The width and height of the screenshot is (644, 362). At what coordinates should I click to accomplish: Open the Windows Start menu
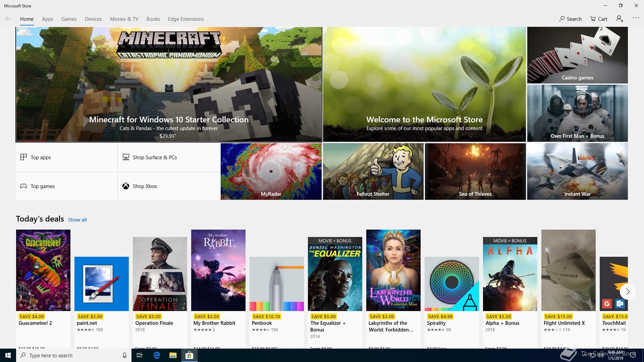point(8,355)
